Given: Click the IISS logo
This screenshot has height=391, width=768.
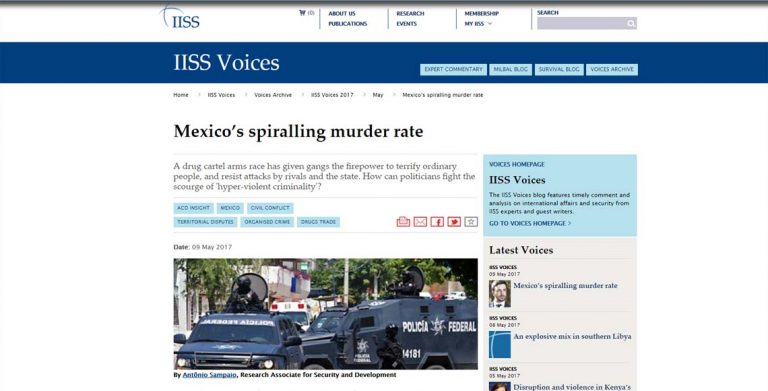Looking at the screenshot, I should click(180, 18).
